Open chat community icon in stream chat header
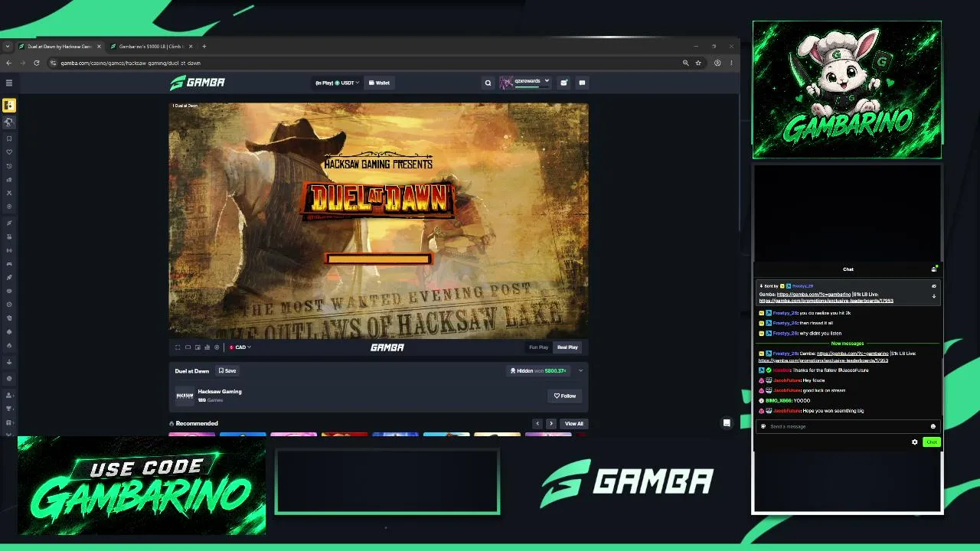The image size is (980, 551). 934,269
